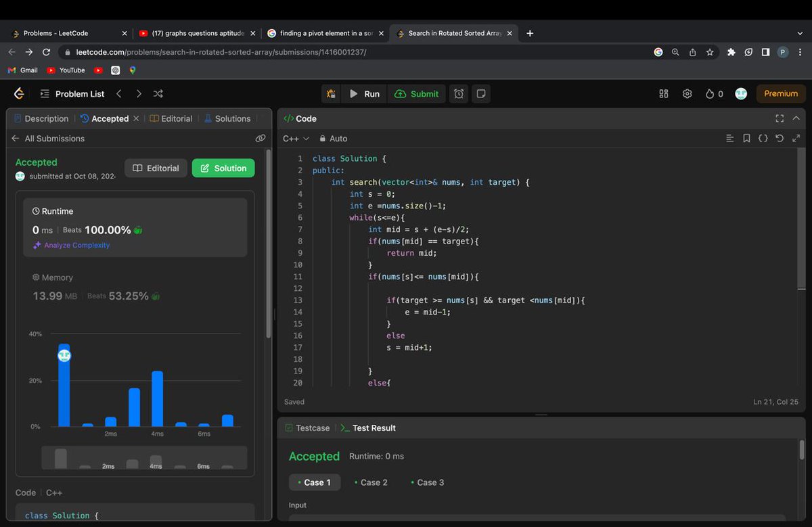This screenshot has height=527, width=812.
Task: Click the browser back arrow
Action: 12,52
